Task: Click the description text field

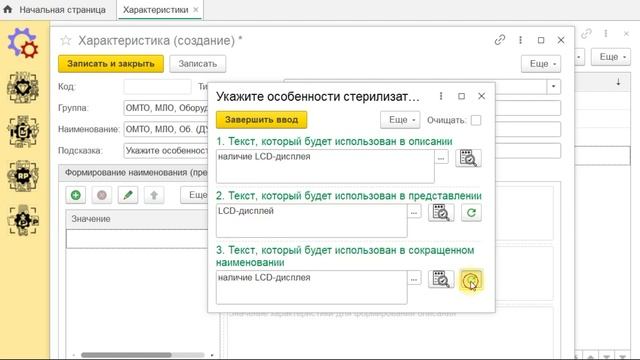Action: (325, 166)
